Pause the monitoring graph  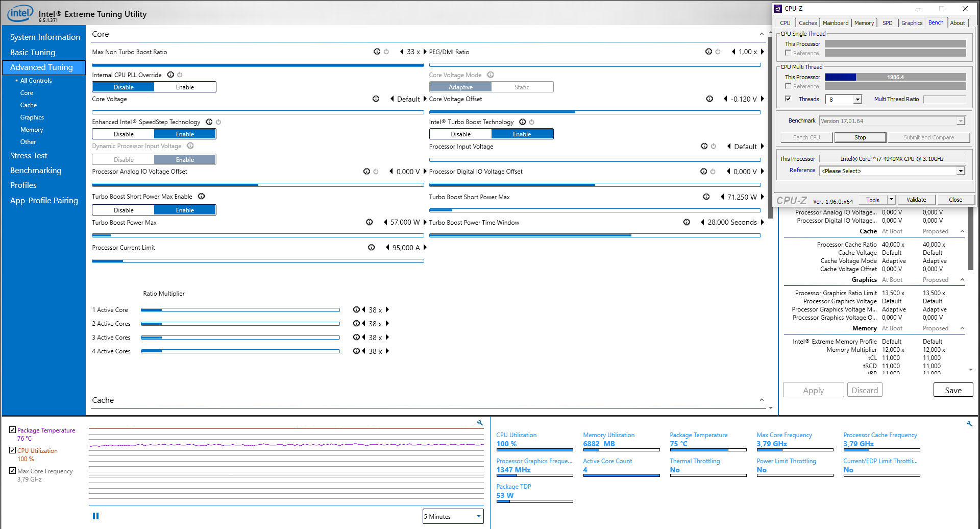pyautogui.click(x=95, y=516)
